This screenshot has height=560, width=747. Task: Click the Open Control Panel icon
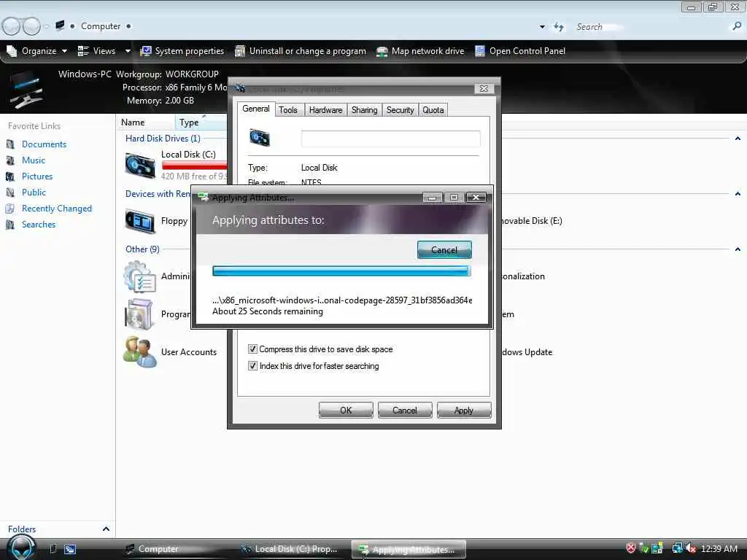click(480, 51)
